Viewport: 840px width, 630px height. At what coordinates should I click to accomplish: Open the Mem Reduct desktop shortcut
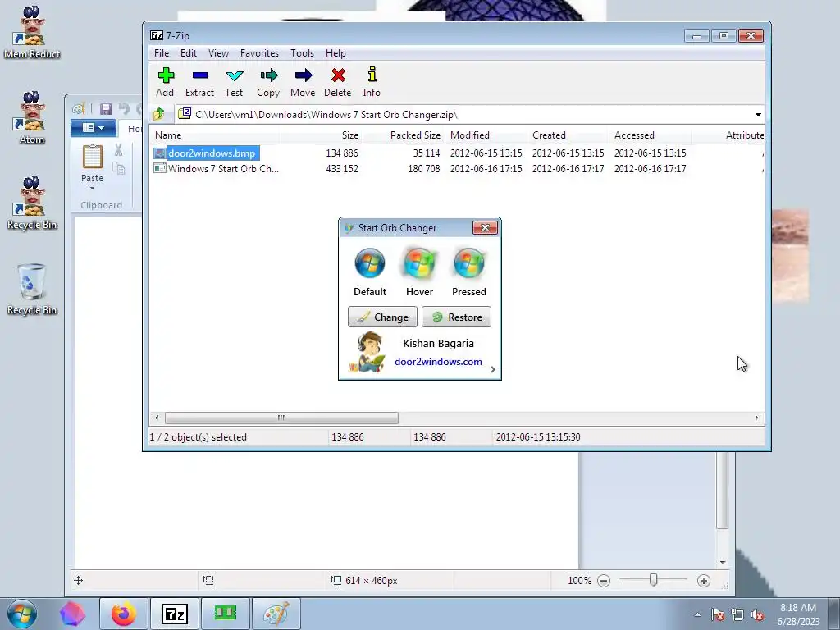(32, 32)
